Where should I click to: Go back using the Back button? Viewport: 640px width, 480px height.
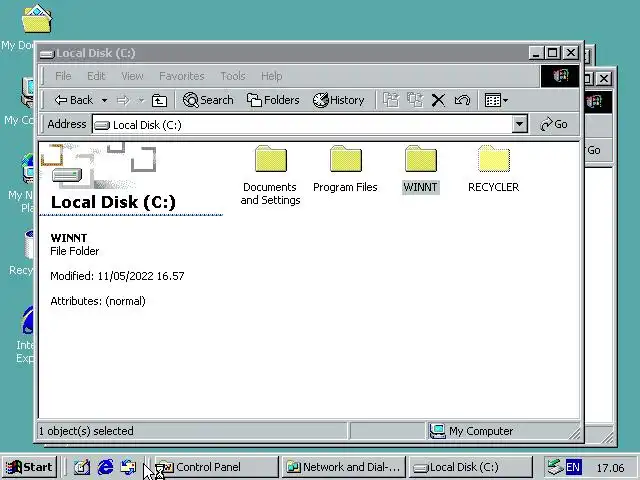73,100
